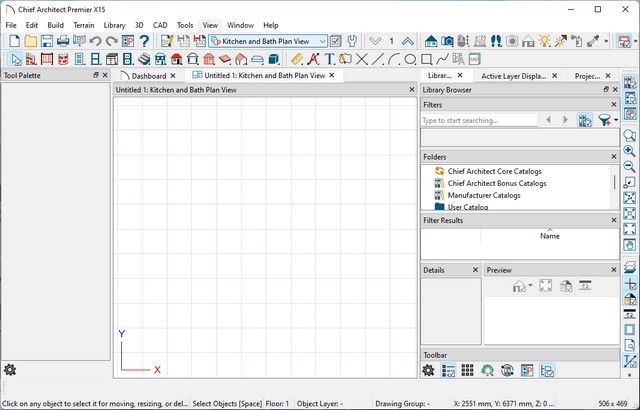
Task: Toggle the checkmark layer set button
Action: pos(336,41)
